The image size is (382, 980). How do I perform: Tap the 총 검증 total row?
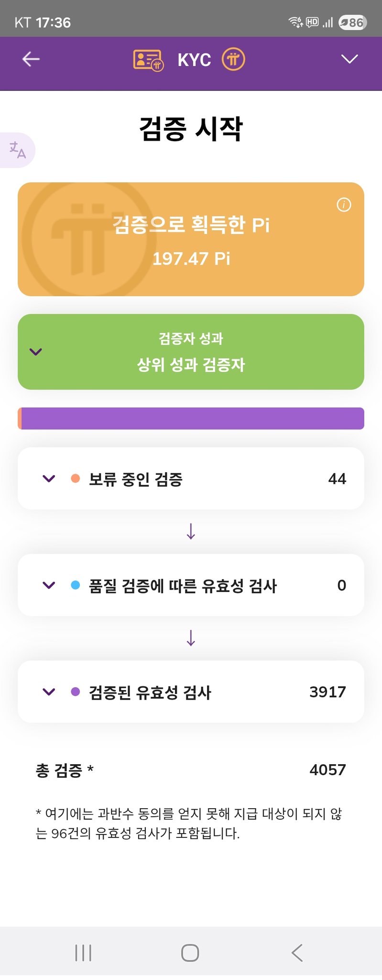(191, 770)
